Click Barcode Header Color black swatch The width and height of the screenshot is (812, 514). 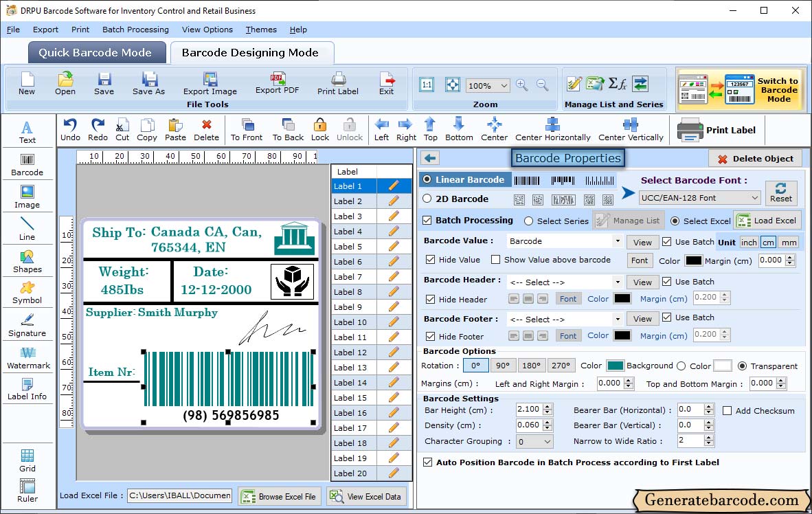pos(622,298)
